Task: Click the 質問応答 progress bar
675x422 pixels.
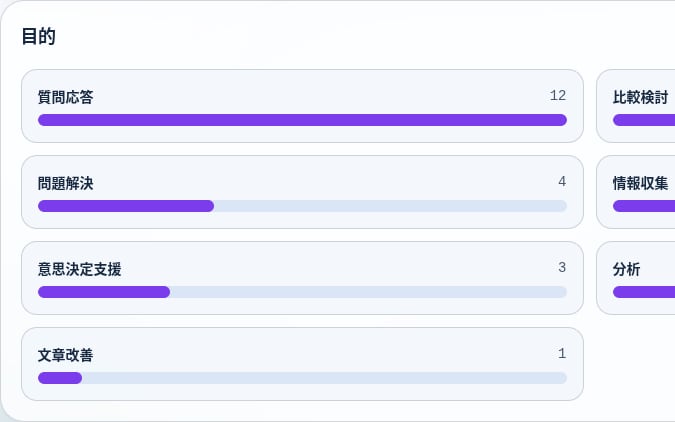Action: 302,120
